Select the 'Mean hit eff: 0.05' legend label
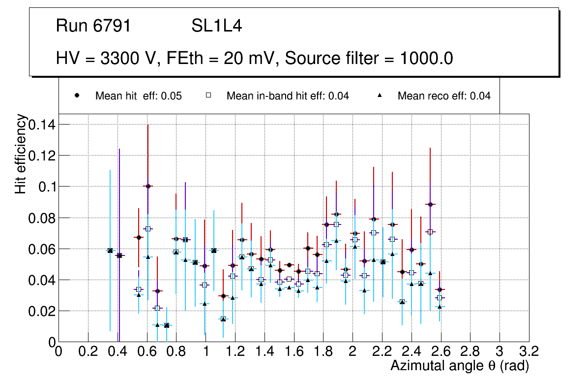This screenshot has height=380, width=588. click(x=138, y=96)
